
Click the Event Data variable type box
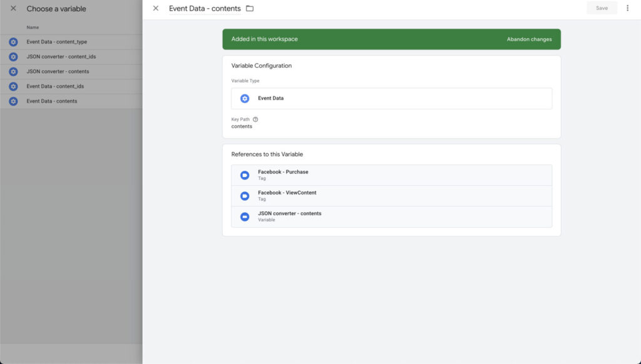[x=391, y=98]
